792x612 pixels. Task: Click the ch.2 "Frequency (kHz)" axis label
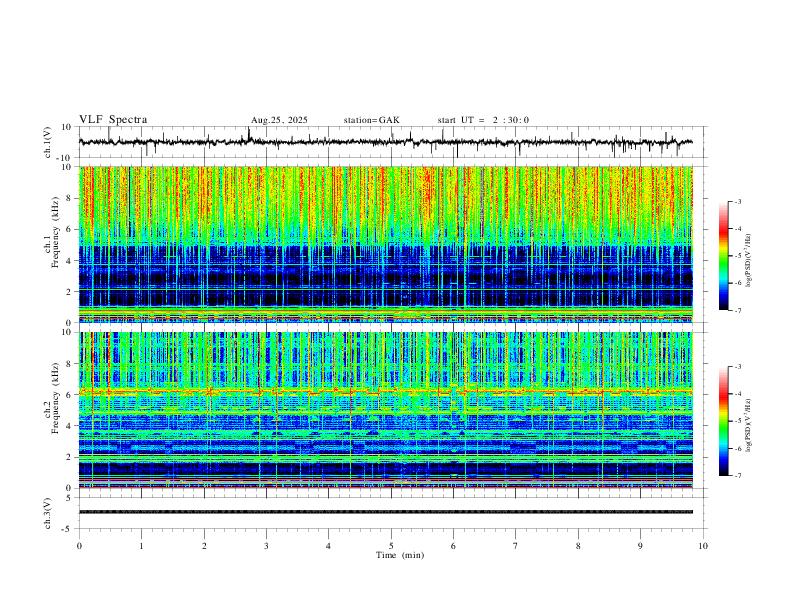coord(55,397)
